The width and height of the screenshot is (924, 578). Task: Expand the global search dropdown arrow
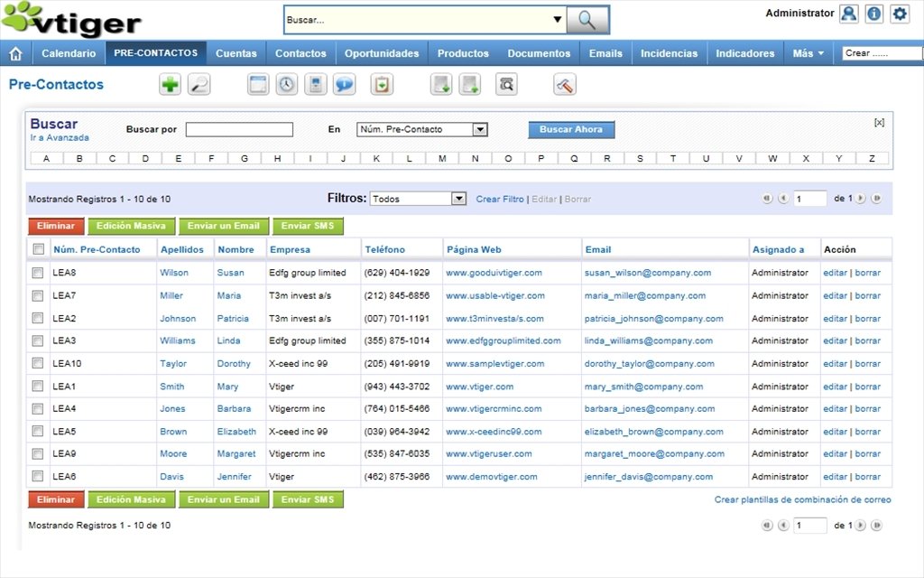(557, 20)
